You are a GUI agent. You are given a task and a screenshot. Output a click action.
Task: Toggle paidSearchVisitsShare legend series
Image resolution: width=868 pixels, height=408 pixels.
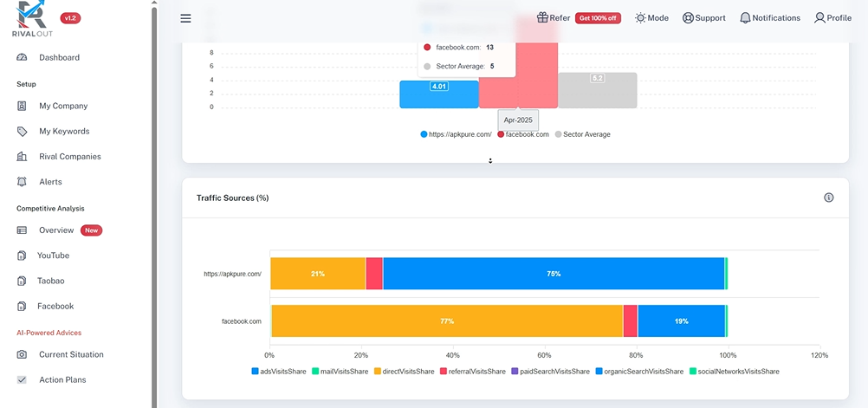pos(550,372)
